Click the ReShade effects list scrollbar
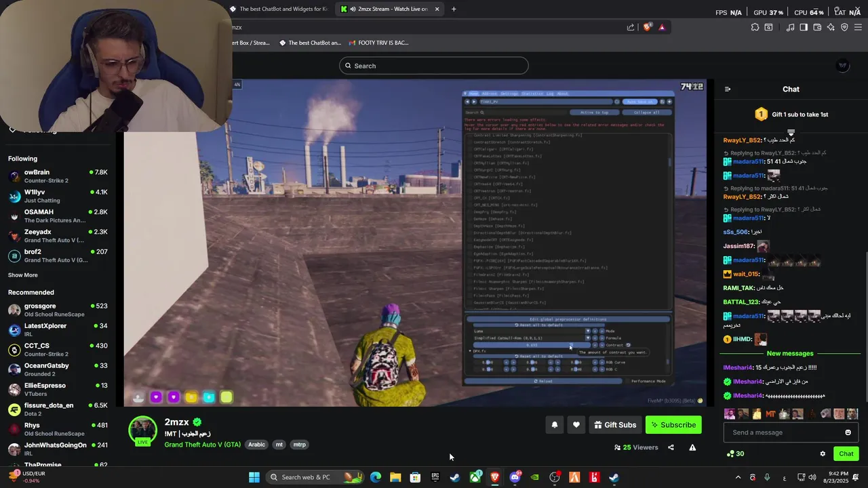868x488 pixels. coord(670,163)
